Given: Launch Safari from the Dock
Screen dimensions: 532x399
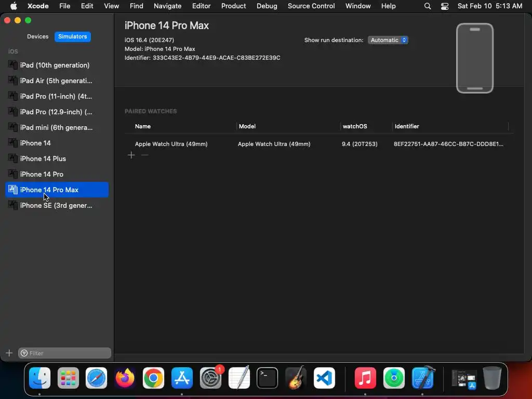Looking at the screenshot, I should 96,378.
